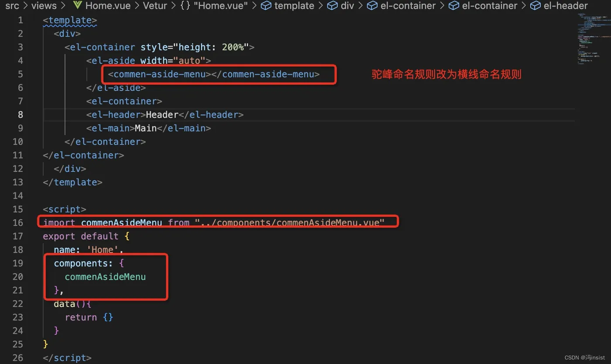This screenshot has width=611, height=364.
Task: Open the src breadcrumb segment
Action: coord(12,6)
